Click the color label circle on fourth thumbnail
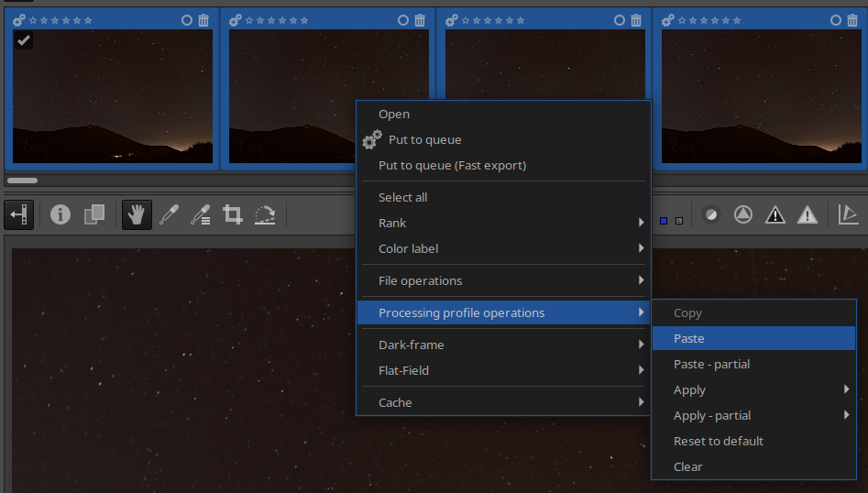This screenshot has height=493, width=868. [x=836, y=20]
